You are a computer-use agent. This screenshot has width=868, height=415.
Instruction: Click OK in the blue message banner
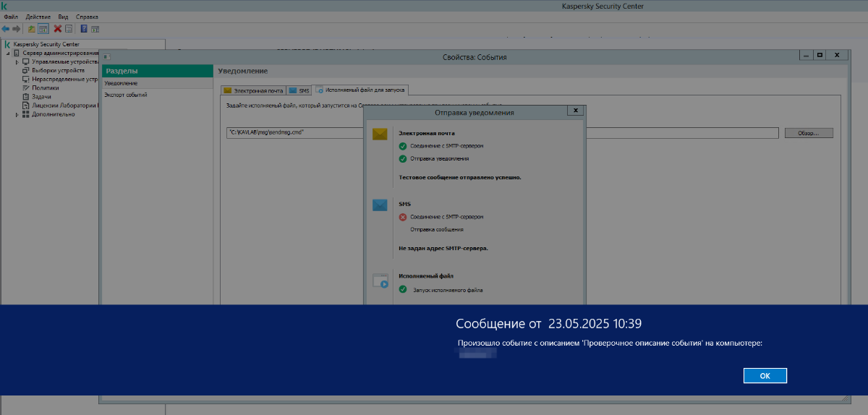tap(765, 375)
